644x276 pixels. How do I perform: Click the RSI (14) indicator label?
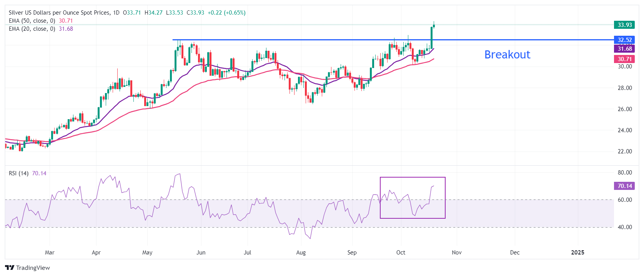tap(18, 173)
